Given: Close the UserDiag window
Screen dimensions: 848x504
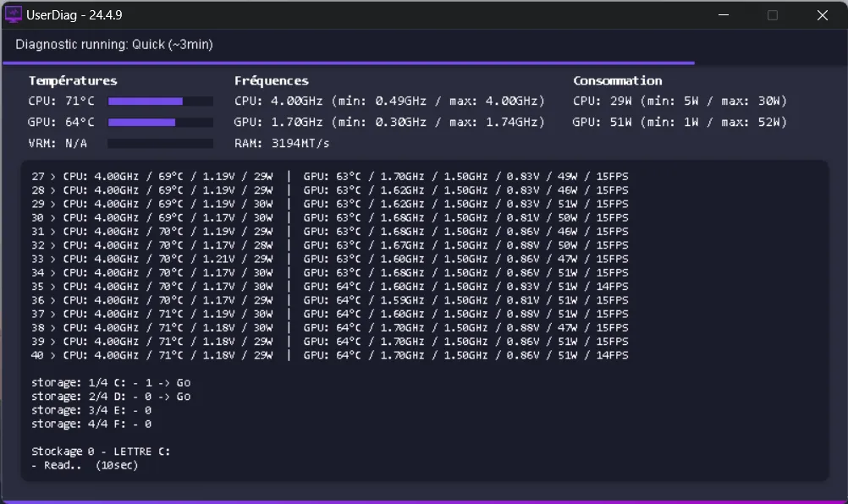Looking at the screenshot, I should coord(822,15).
